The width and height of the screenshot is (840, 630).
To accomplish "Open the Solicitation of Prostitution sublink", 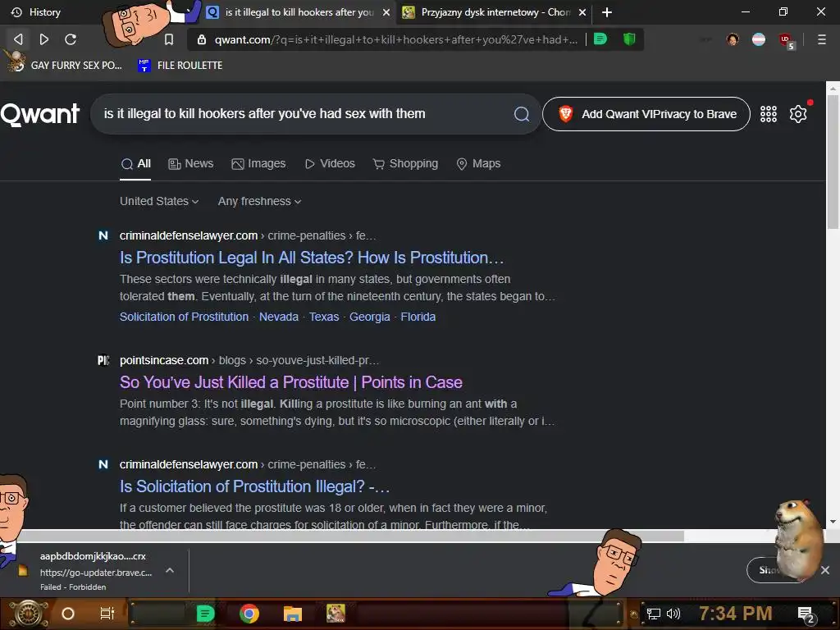I will pyautogui.click(x=184, y=317).
